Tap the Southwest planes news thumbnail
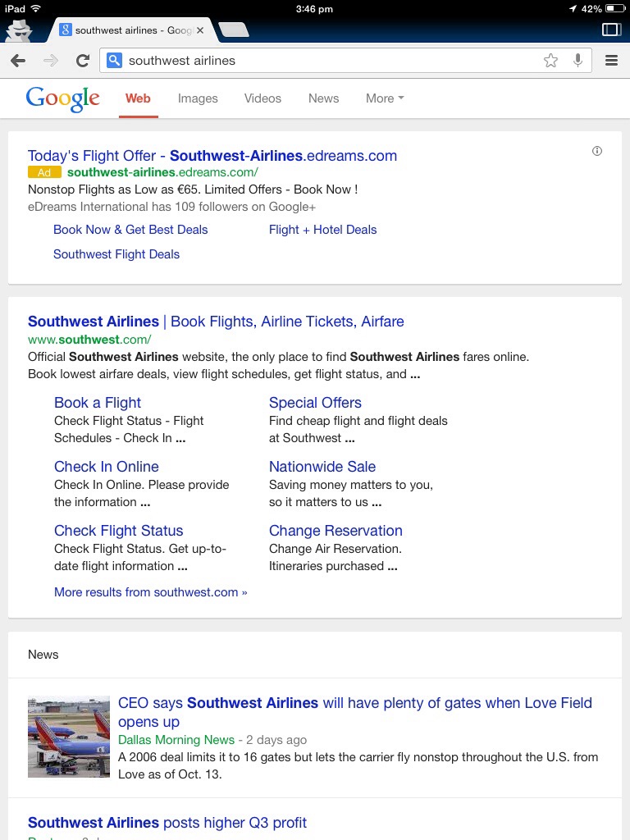This screenshot has height=840, width=630. coord(69,737)
